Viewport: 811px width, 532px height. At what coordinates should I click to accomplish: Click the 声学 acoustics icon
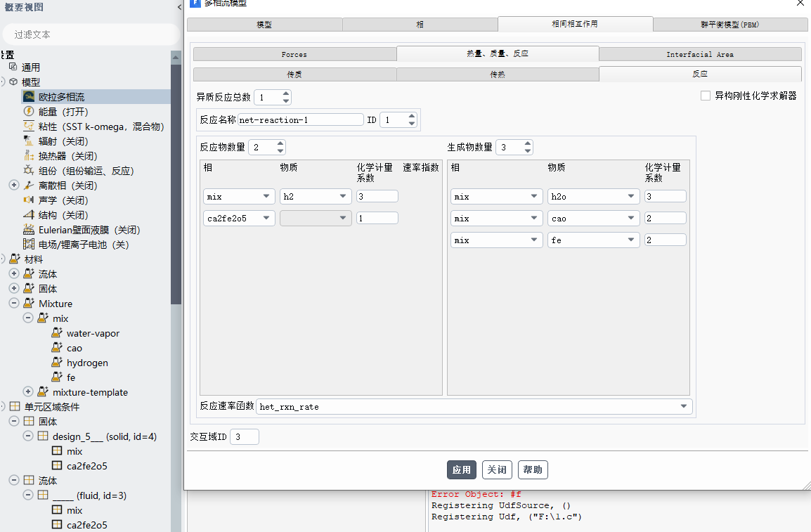pyautogui.click(x=29, y=200)
